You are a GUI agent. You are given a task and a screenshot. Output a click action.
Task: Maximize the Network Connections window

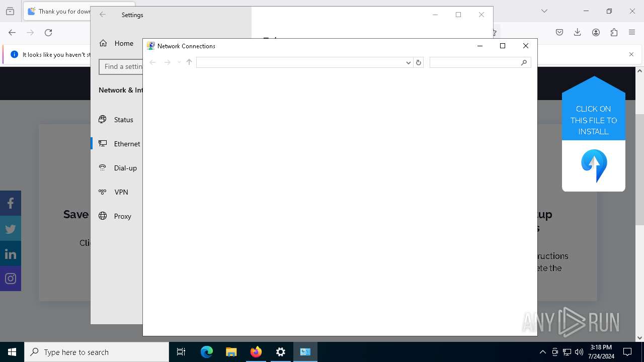click(502, 46)
